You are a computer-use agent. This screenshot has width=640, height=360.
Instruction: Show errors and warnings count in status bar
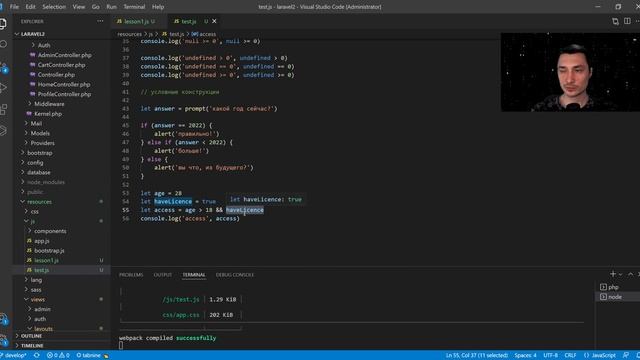point(58,355)
